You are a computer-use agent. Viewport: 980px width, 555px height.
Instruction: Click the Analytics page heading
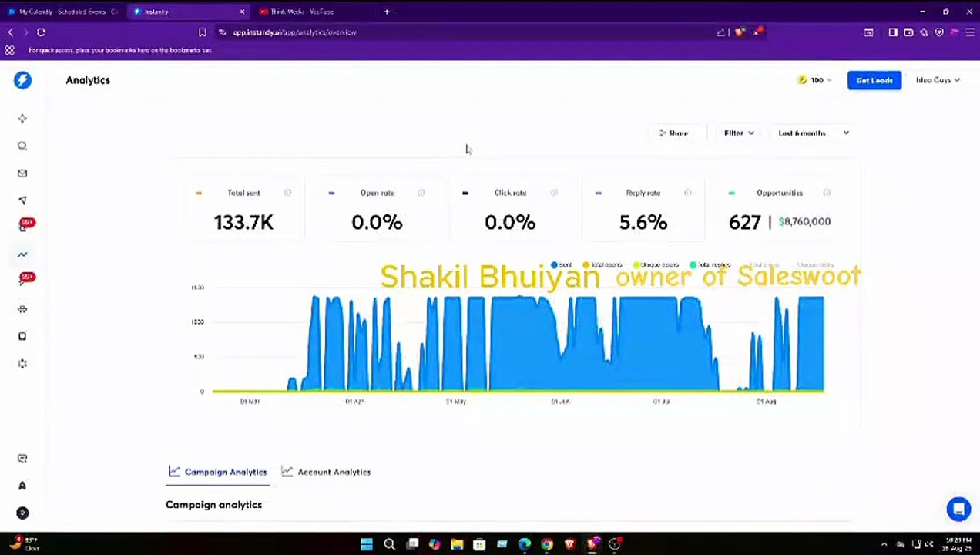click(88, 80)
